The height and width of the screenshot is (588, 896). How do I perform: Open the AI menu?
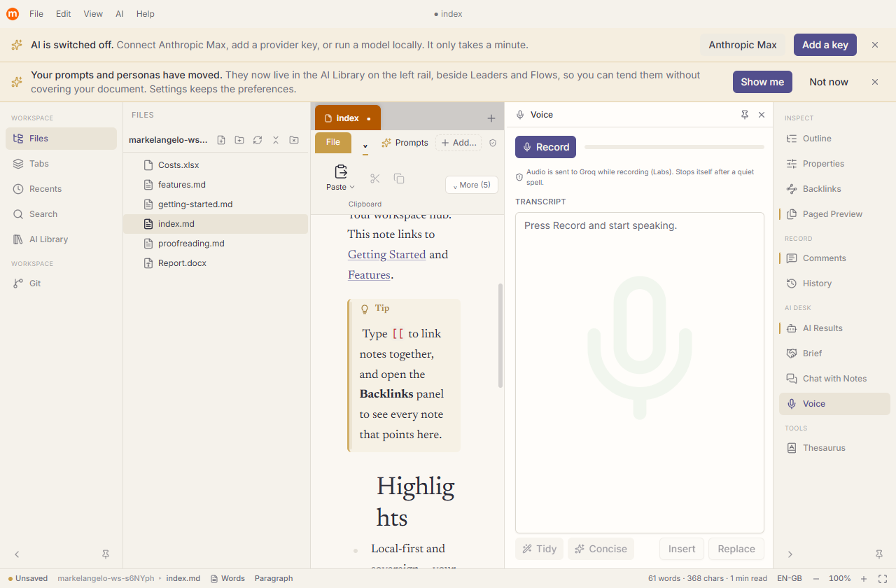120,14
